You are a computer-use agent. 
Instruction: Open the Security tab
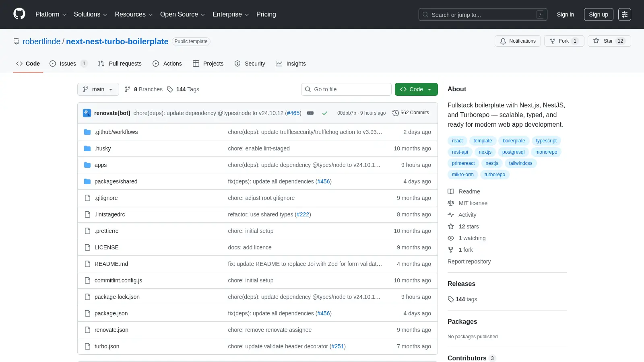pyautogui.click(x=250, y=64)
